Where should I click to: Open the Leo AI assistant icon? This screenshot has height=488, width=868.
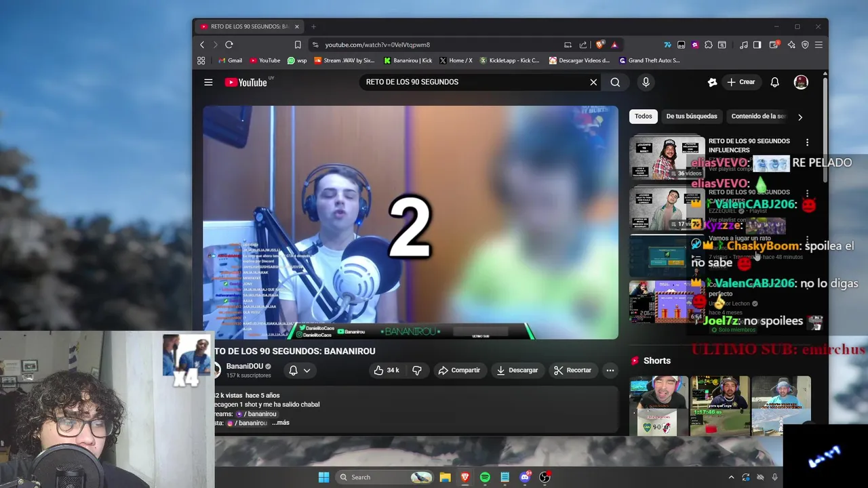791,45
